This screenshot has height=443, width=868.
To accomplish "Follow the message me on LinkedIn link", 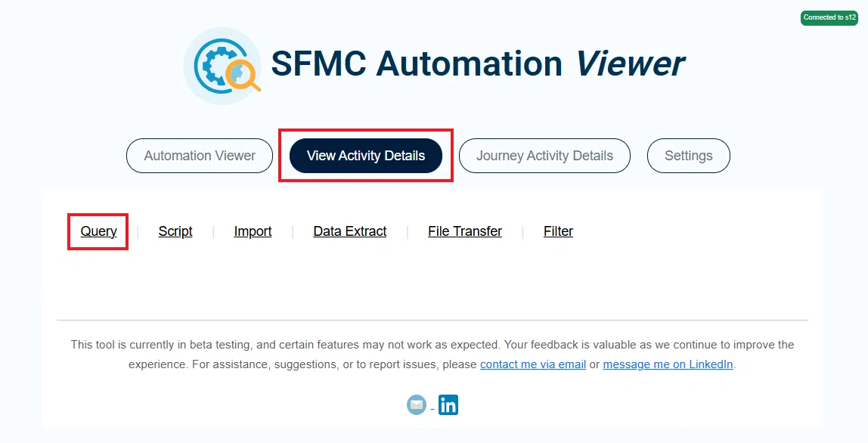I will click(x=668, y=364).
